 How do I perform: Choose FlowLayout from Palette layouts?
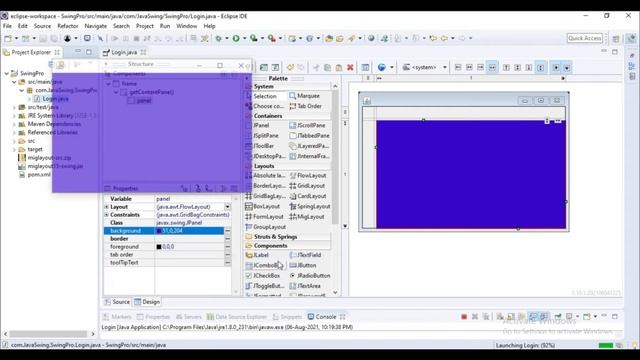click(x=307, y=176)
